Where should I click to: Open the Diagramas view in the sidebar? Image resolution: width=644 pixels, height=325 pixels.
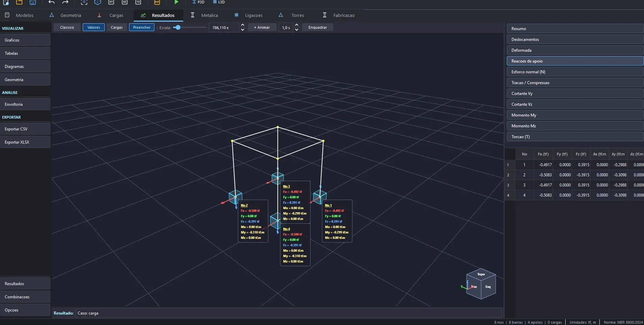(x=25, y=67)
